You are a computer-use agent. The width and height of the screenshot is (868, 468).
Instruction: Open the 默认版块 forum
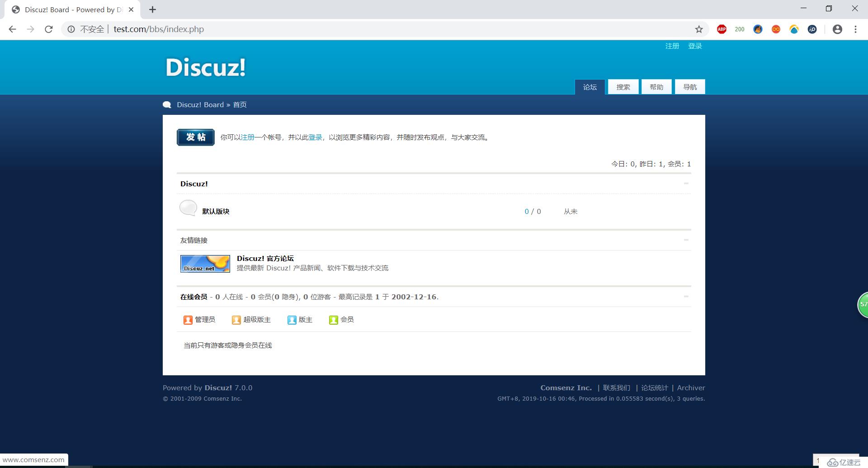(216, 212)
